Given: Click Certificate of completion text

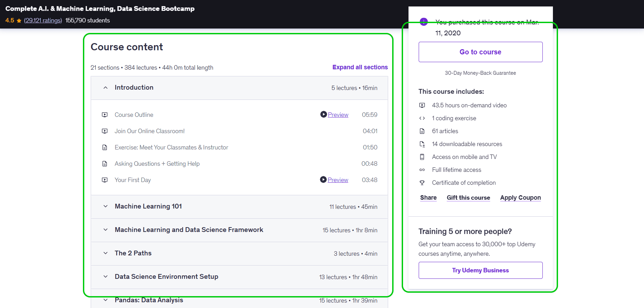Looking at the screenshot, I should click(x=464, y=183).
